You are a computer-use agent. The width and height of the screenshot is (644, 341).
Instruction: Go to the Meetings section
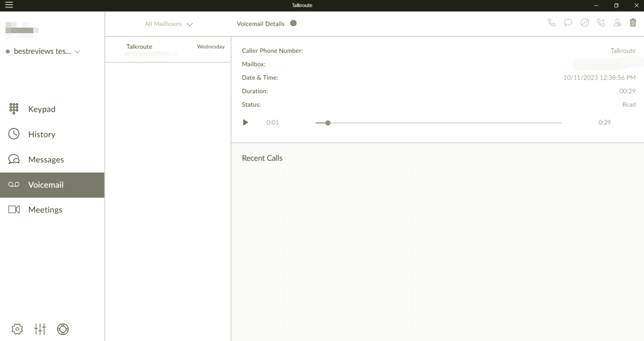tap(45, 210)
